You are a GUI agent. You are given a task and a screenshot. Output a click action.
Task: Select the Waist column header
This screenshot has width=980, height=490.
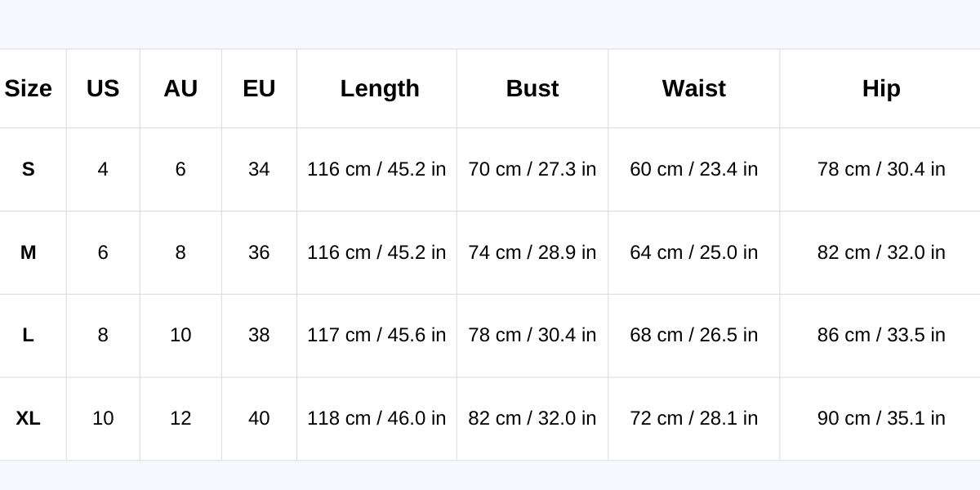pyautogui.click(x=694, y=88)
